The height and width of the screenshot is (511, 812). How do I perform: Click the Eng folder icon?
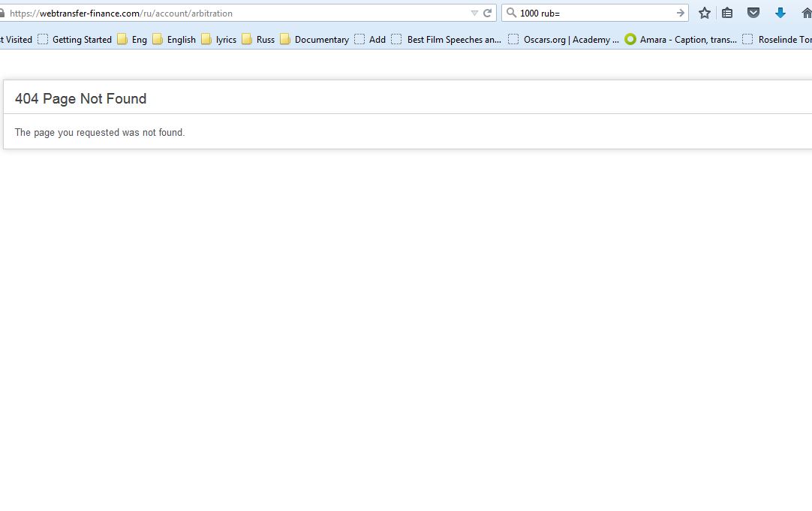click(122, 39)
